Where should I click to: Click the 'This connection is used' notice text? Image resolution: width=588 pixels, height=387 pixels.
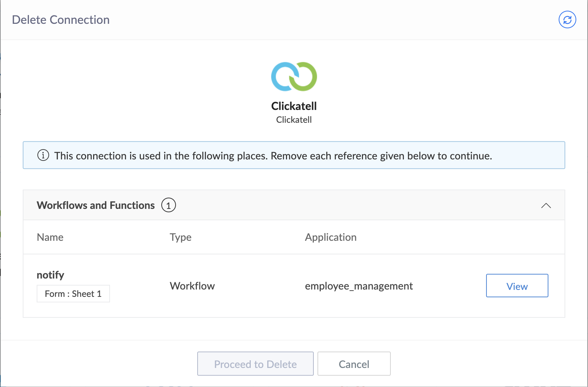(x=273, y=156)
